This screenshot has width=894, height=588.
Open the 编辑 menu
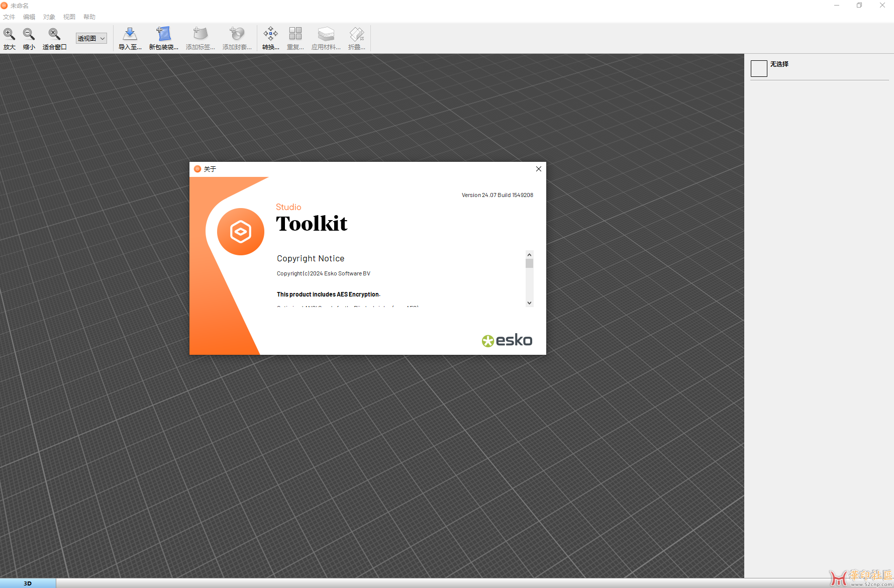pyautogui.click(x=29, y=17)
